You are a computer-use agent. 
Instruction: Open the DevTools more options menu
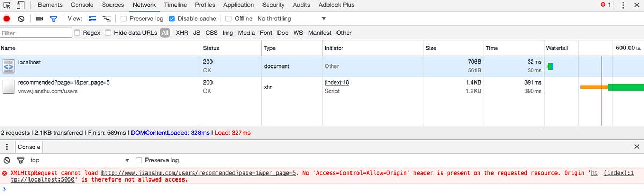click(623, 5)
